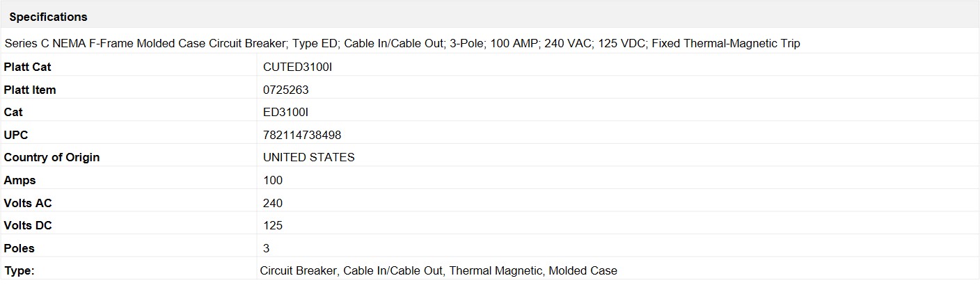Image resolution: width=980 pixels, height=285 pixels.
Task: Click the Specifications section header
Action: coord(48,17)
